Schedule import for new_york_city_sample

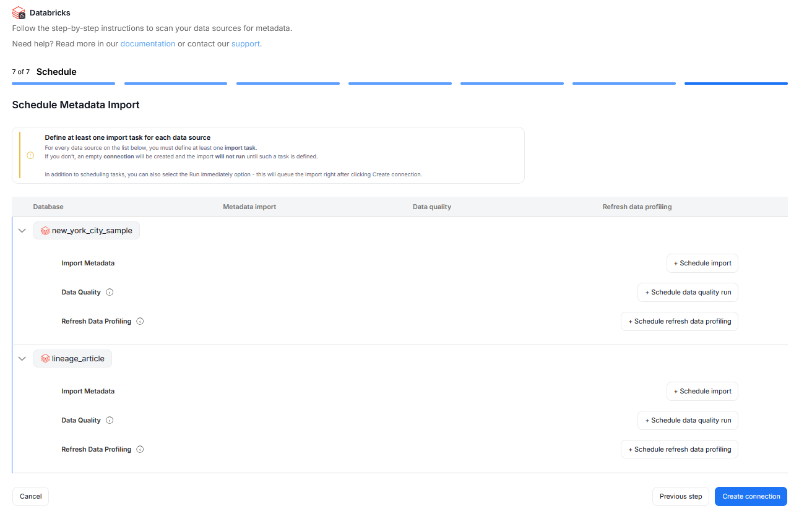[x=702, y=264]
